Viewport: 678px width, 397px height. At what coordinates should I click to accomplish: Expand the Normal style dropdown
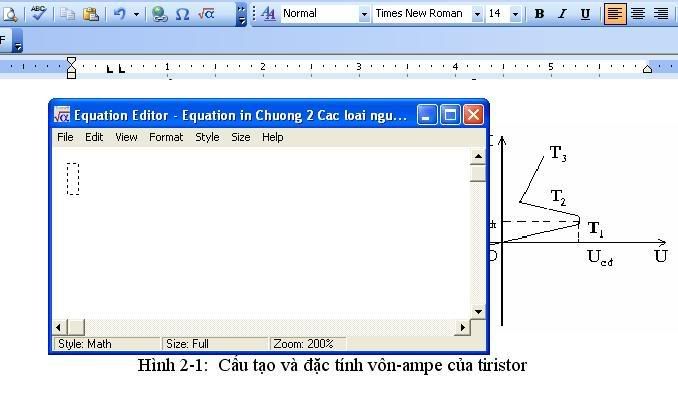pyautogui.click(x=364, y=14)
